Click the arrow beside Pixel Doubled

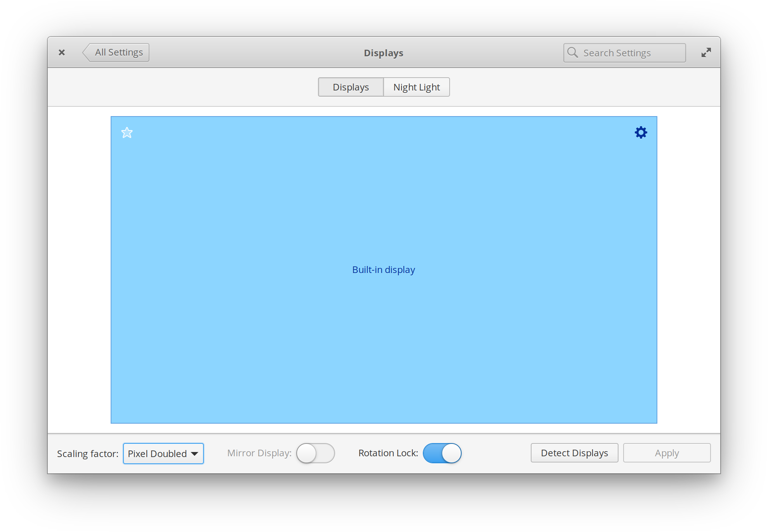pyautogui.click(x=195, y=454)
